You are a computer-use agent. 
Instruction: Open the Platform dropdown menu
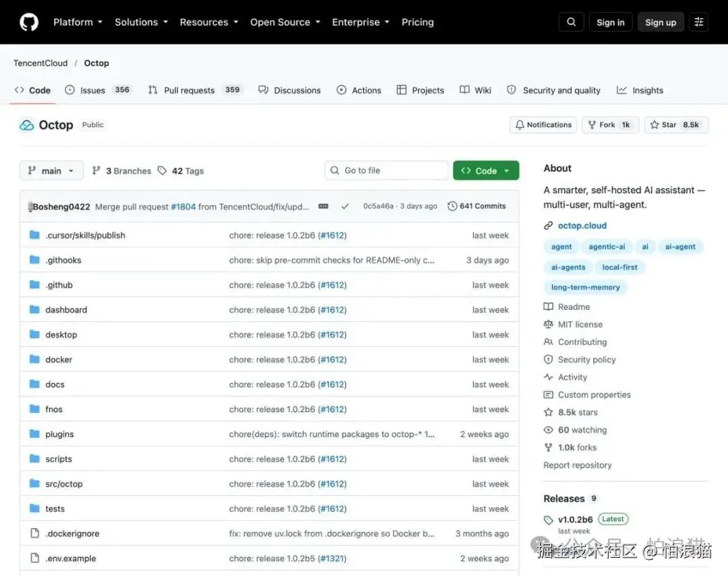[x=78, y=22]
